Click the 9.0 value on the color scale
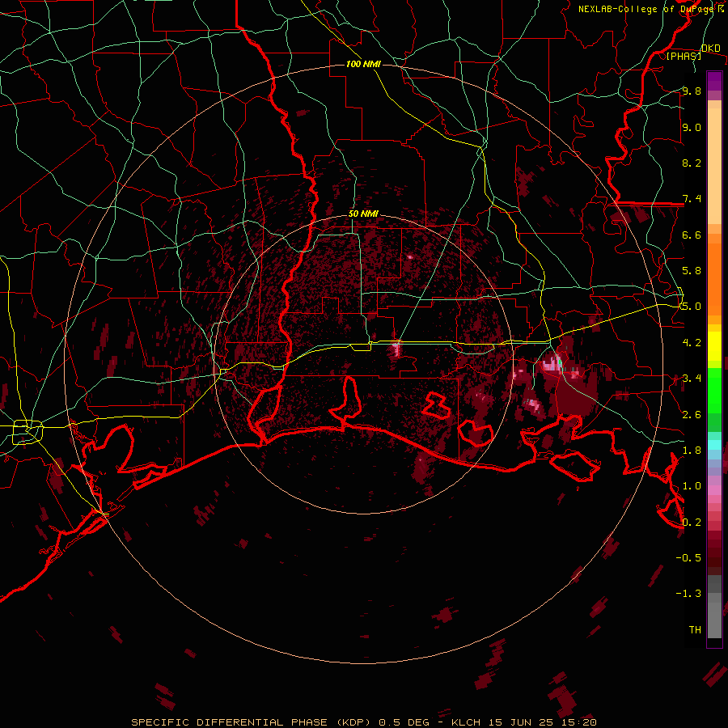The height and width of the screenshot is (728, 728). pyautogui.click(x=692, y=128)
